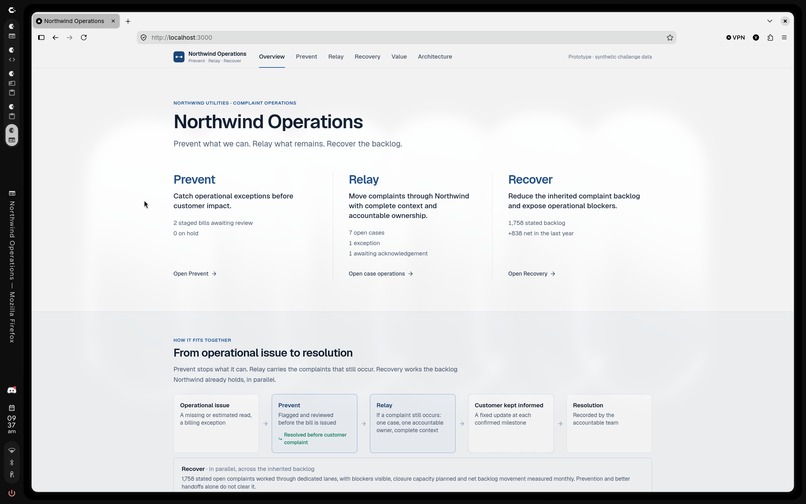Click '1,758 stated backlog' text
The width and height of the screenshot is (806, 504).
(x=536, y=223)
